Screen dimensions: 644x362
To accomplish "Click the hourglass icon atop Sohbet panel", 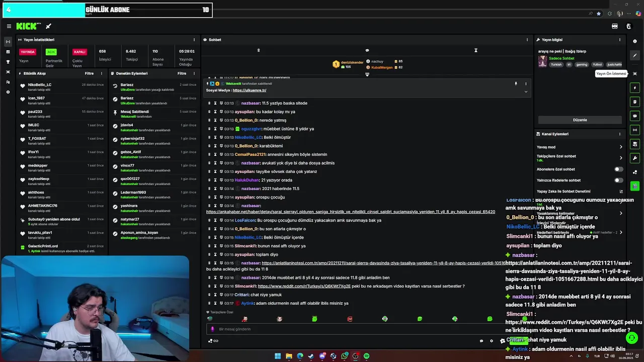I will click(475, 50).
